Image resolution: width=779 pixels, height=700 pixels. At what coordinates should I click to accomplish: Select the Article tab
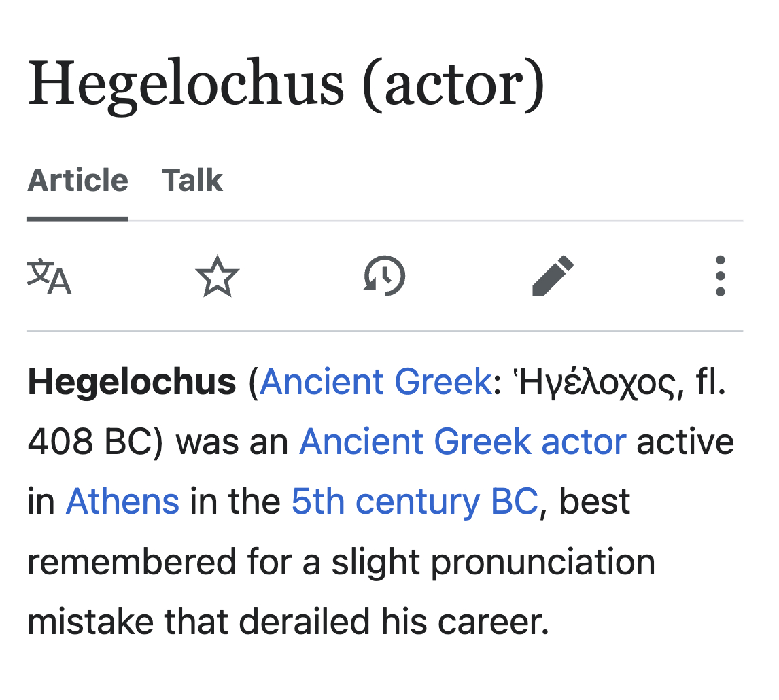77,181
